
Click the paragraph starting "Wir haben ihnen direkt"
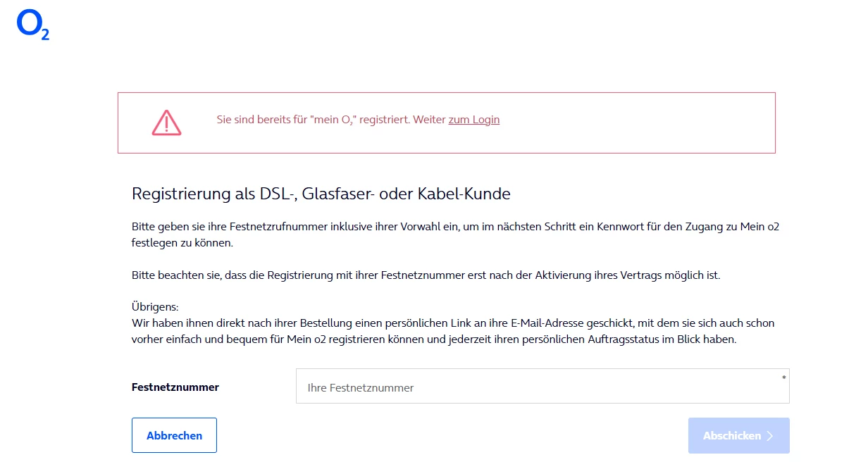point(453,331)
